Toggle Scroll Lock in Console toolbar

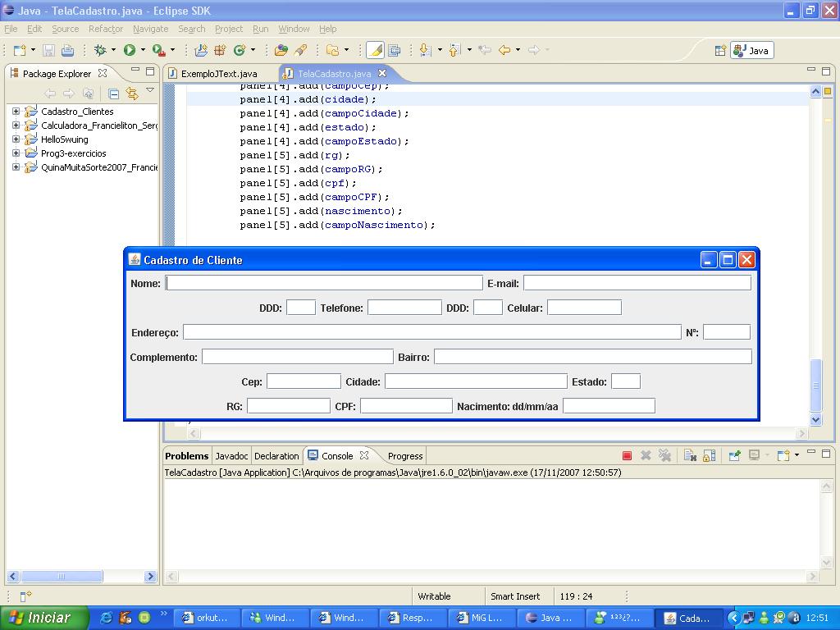pos(709,456)
